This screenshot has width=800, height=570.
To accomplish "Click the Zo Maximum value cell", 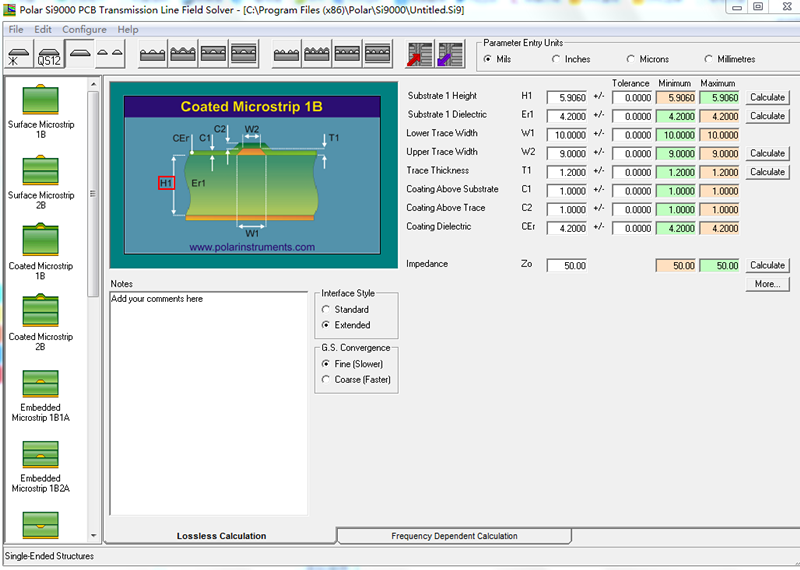I will 719,265.
